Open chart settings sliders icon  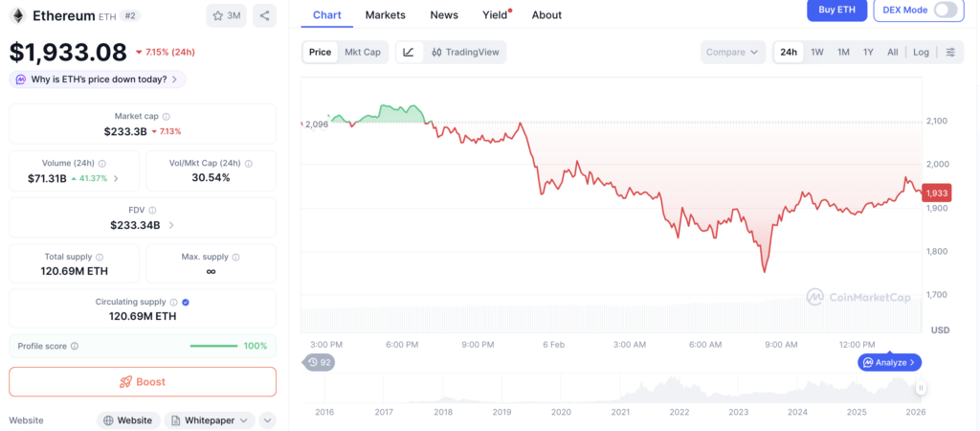click(x=950, y=53)
